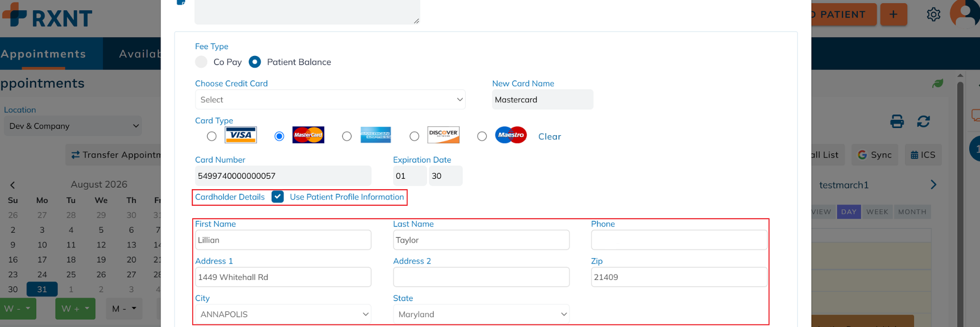Click the print icon
980x327 pixels.
click(x=897, y=121)
